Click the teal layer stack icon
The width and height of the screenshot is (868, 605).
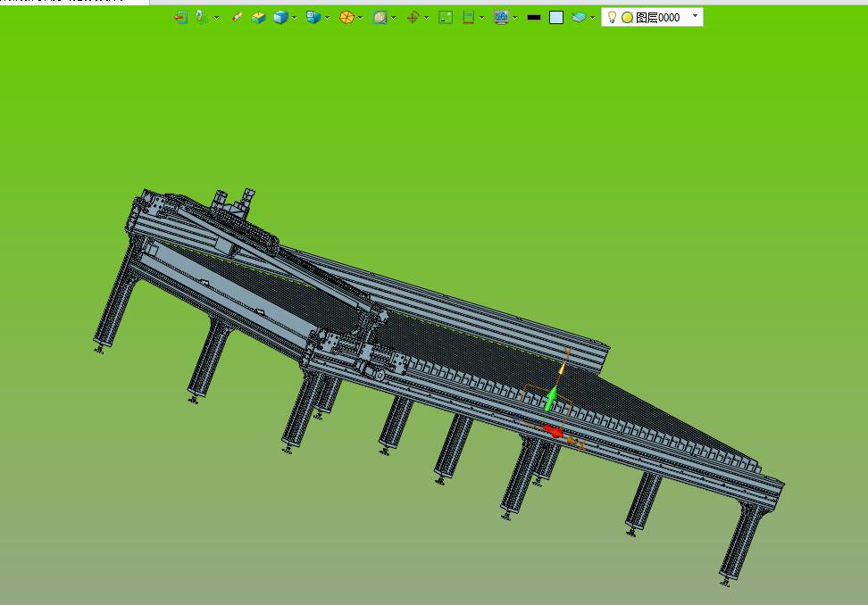(x=579, y=18)
